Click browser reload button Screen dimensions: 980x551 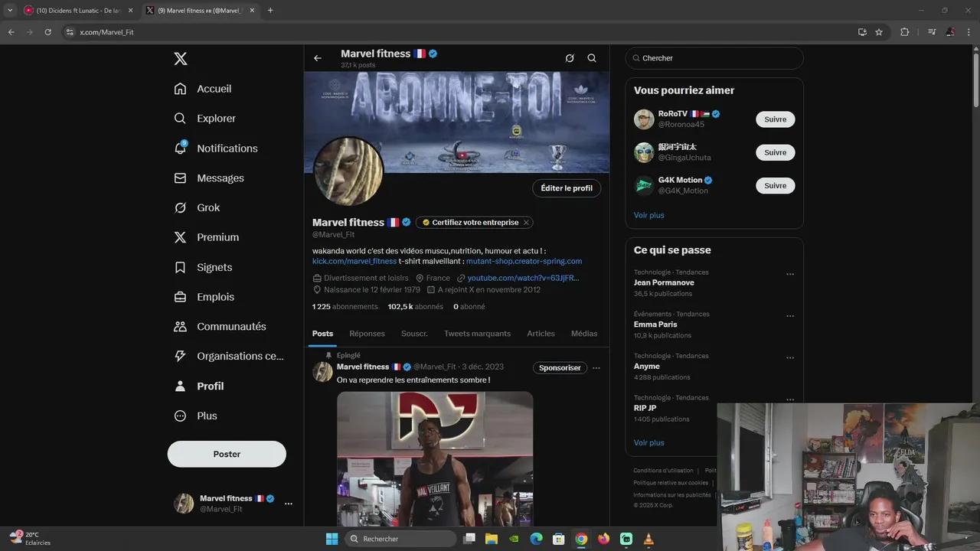[x=47, y=32]
